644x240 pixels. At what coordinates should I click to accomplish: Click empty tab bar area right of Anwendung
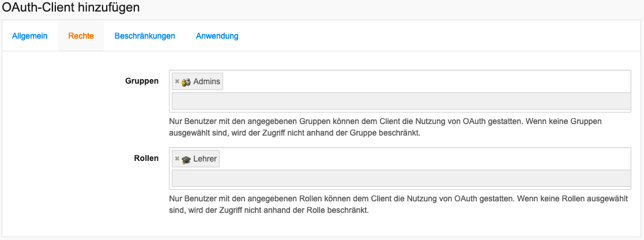pos(438,36)
